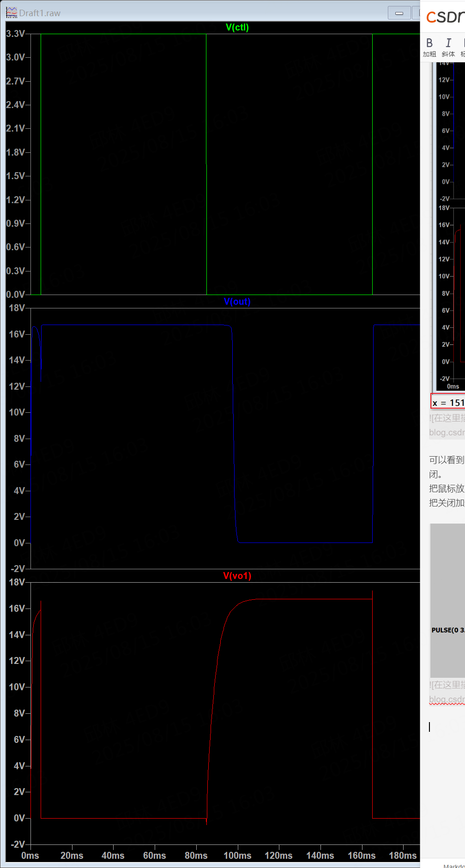Click the Draft1.raw window title
The image size is (465, 868).
40,13
